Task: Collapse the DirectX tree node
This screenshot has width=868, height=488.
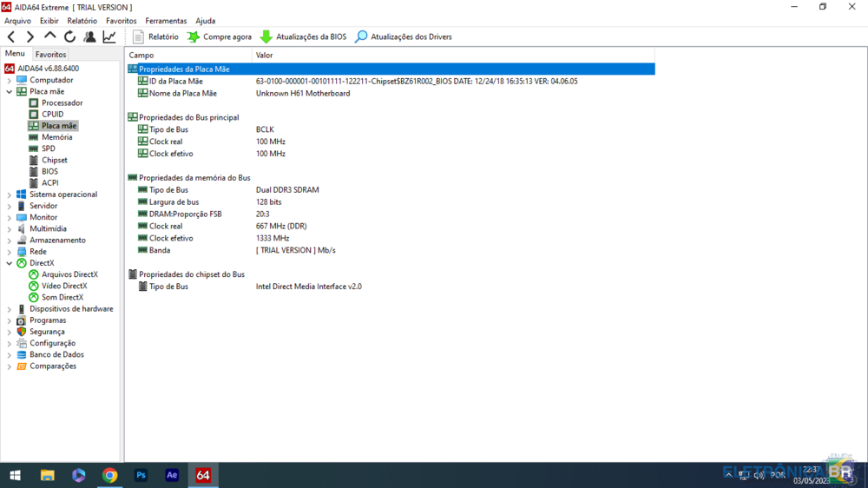Action: 10,263
